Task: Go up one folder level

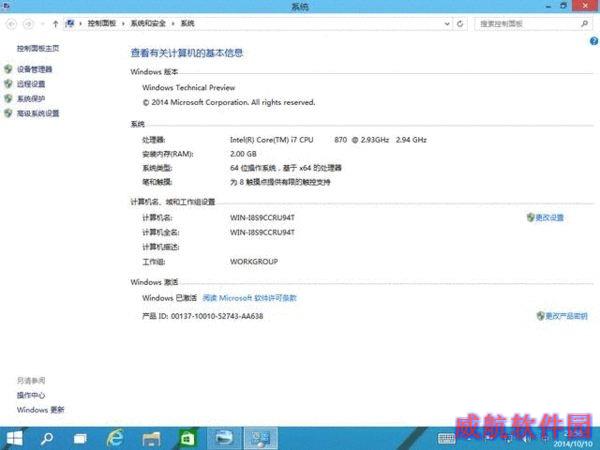Action: [x=55, y=24]
